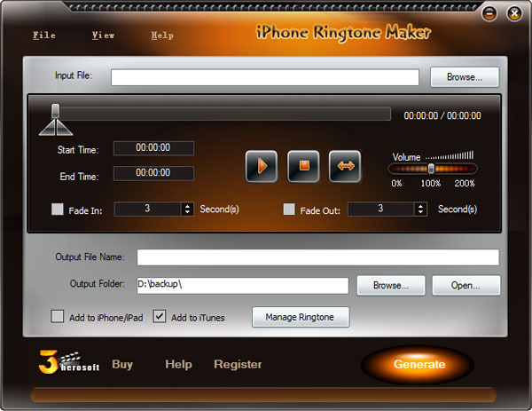The image size is (532, 411).
Task: Click Manage Ringtone button
Action: [x=301, y=317]
